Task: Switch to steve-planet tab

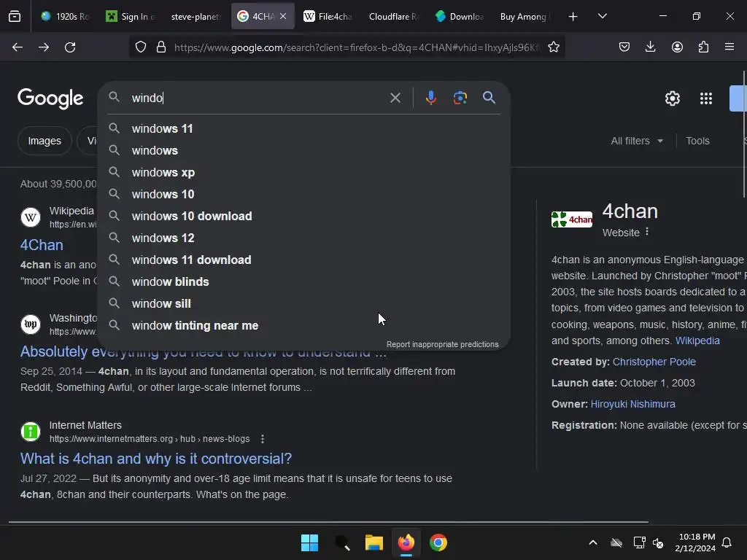Action: pos(196,17)
